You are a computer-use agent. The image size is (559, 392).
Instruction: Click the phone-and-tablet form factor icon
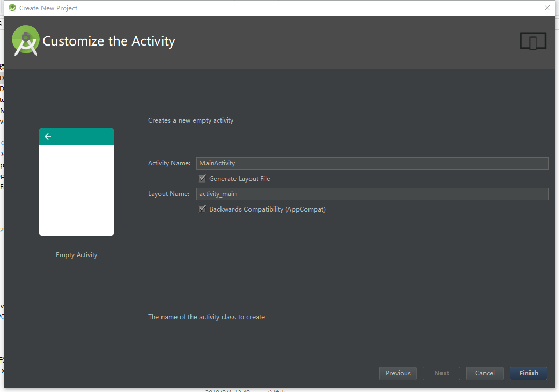point(533,40)
